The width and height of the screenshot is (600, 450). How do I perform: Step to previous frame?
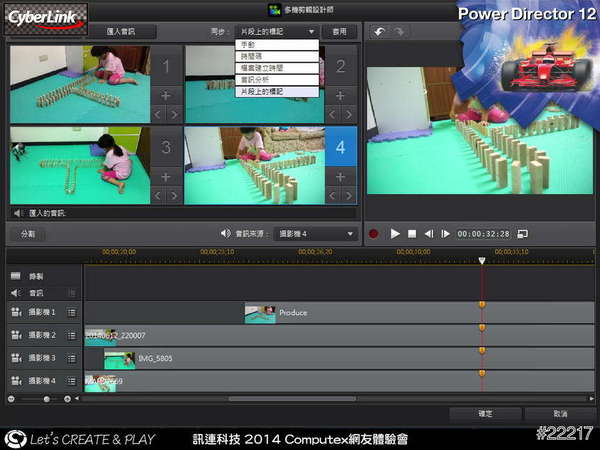(x=428, y=233)
